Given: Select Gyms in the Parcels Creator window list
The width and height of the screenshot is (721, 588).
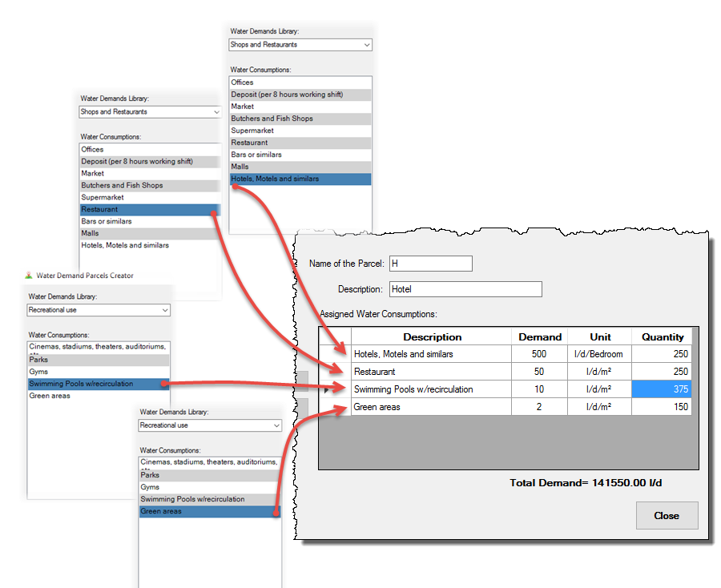Looking at the screenshot, I should tap(38, 372).
